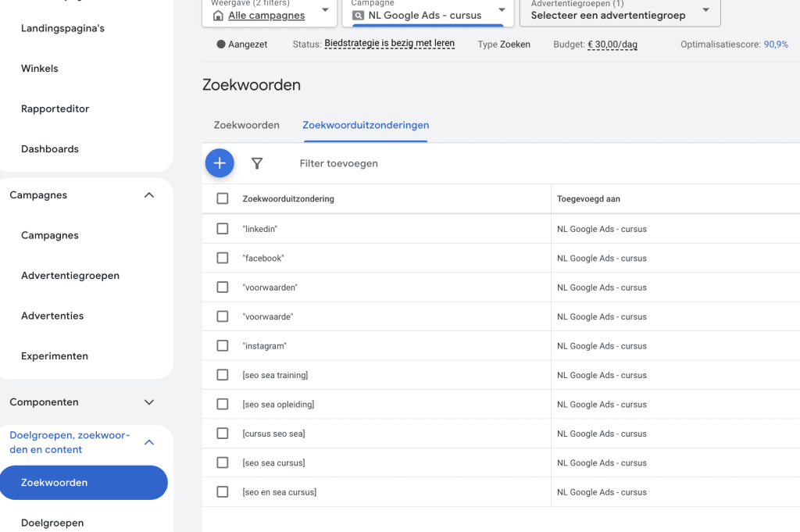Click the "facebook" negative keyword text
The image size is (800, 532).
pyautogui.click(x=263, y=258)
